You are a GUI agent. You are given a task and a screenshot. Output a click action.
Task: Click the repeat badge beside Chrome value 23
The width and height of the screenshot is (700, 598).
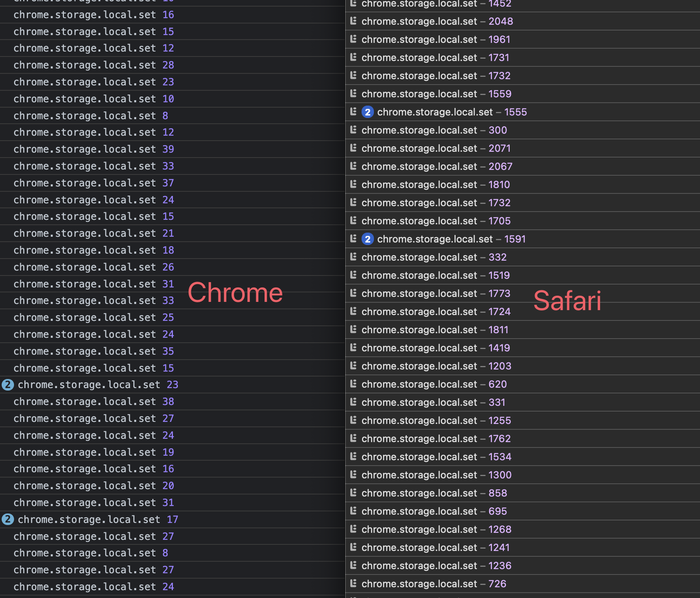[x=7, y=385]
